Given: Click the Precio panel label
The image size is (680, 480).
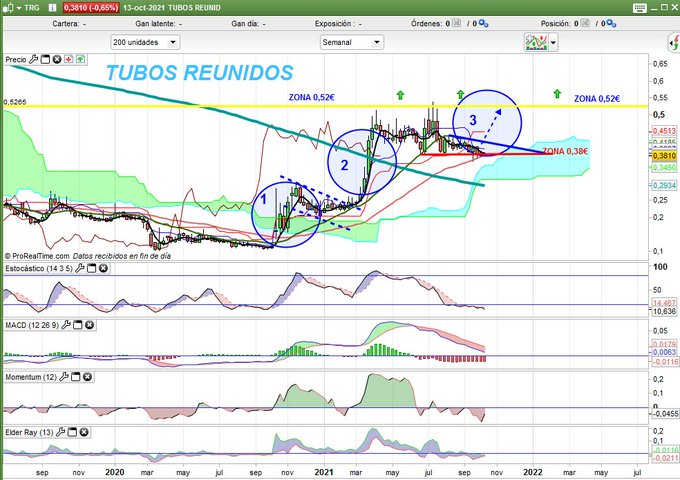Looking at the screenshot, I should 16,60.
